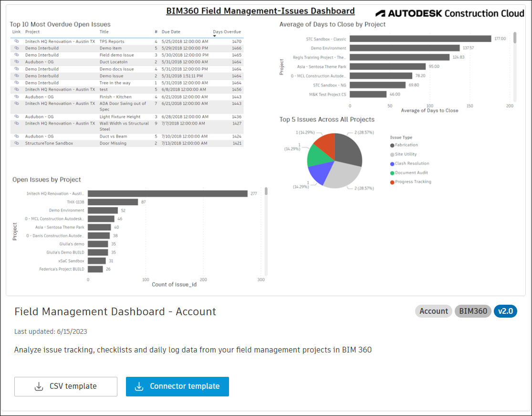Click the Demo Environment bar showing 52
The width and height of the screenshot is (532, 416).
point(103,211)
